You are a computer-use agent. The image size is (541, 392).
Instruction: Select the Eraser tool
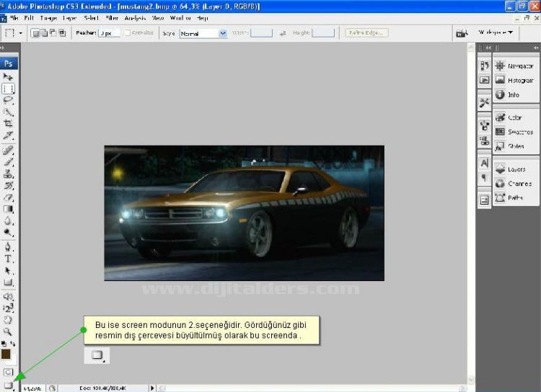coord(8,197)
